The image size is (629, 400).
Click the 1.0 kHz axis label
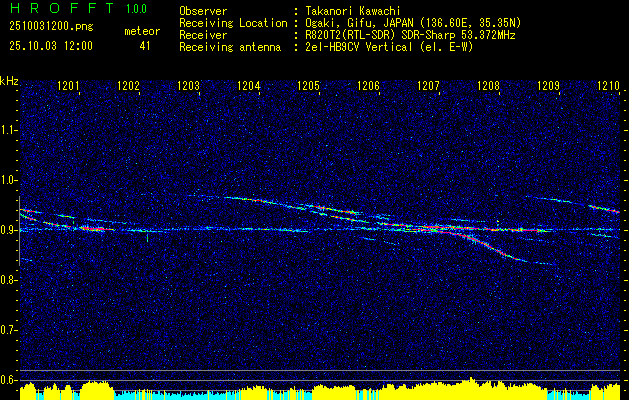click(x=8, y=180)
